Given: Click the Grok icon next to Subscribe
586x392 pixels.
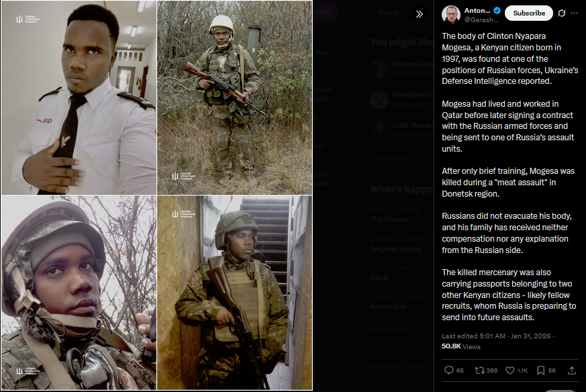Looking at the screenshot, I should [x=561, y=13].
